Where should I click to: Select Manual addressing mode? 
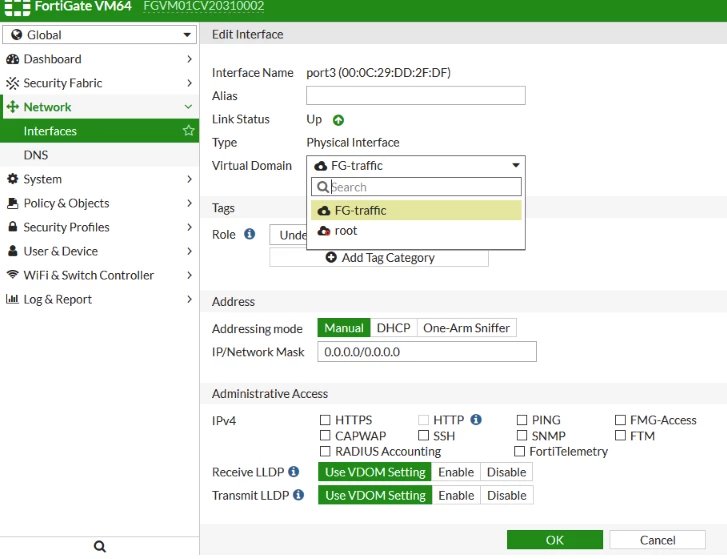coord(344,328)
